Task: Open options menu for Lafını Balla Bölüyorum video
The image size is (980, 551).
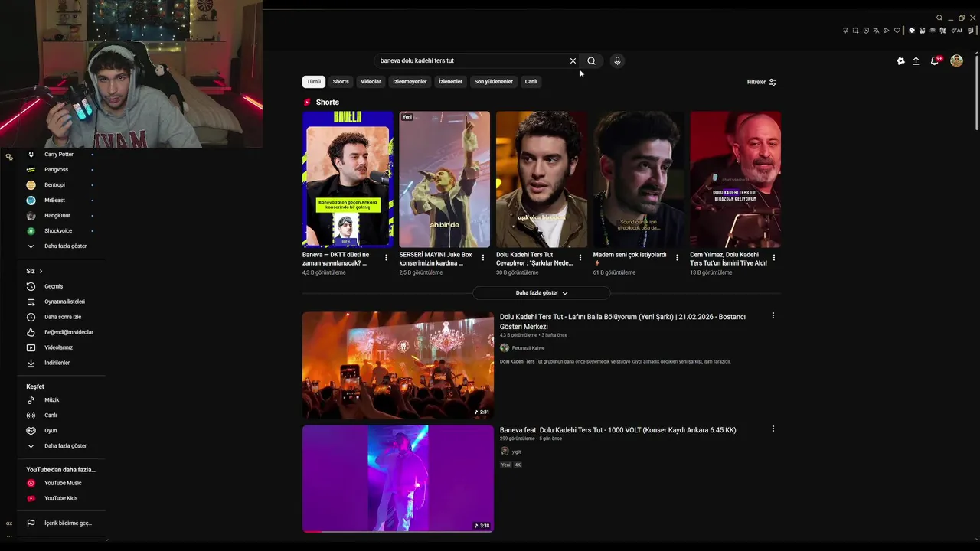Action: pyautogui.click(x=773, y=315)
